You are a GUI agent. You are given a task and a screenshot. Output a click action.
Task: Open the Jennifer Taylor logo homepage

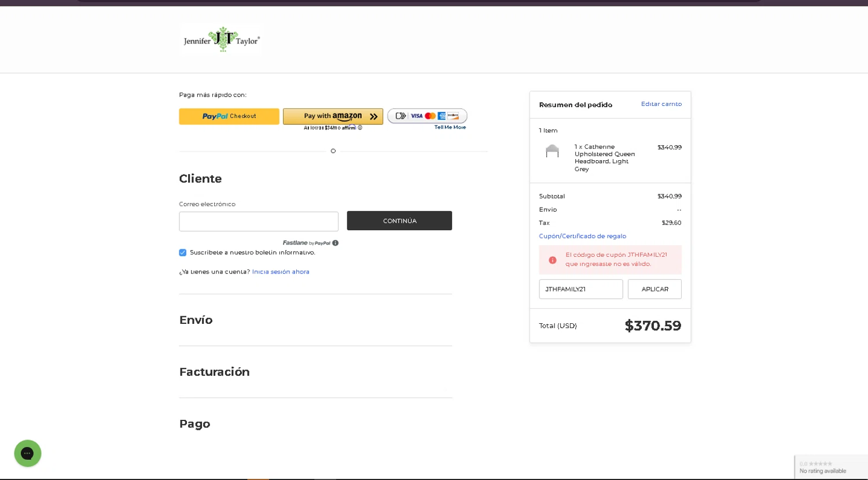221,40
